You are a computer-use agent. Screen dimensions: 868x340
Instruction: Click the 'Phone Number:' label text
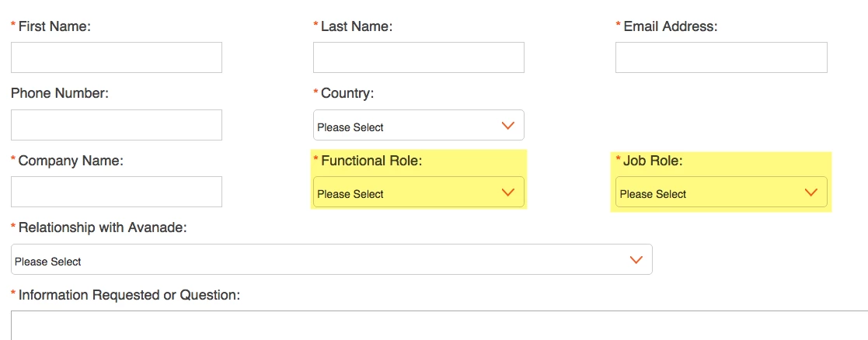pos(60,93)
